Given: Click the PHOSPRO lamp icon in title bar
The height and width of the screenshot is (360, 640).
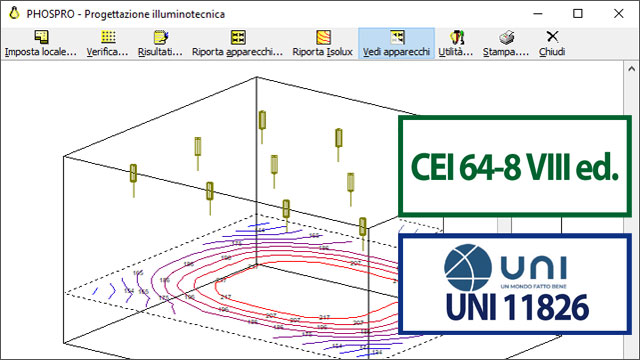Looking at the screenshot, I should [14, 13].
